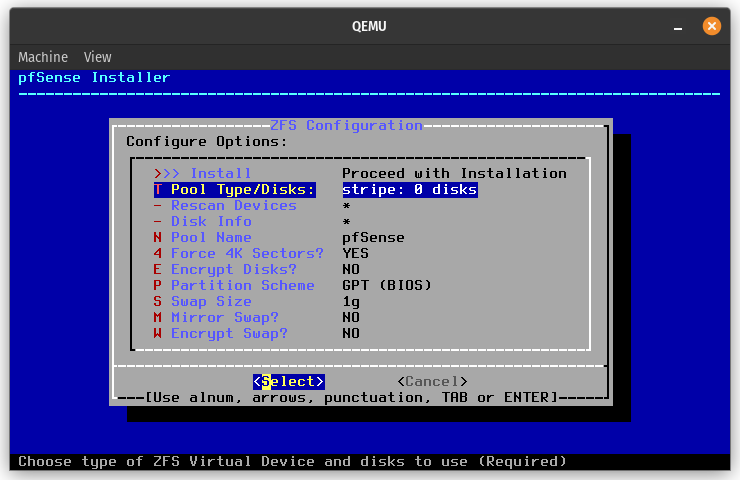Click the 'Configure Options:' label

207,142
